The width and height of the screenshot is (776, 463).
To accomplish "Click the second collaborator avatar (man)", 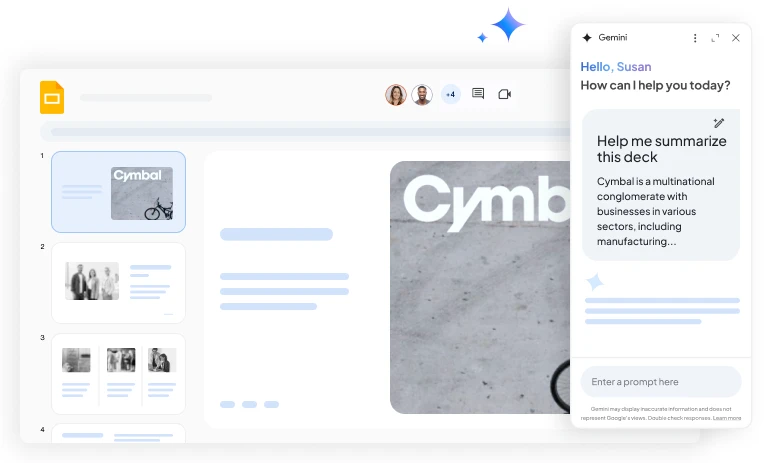I will tap(422, 94).
